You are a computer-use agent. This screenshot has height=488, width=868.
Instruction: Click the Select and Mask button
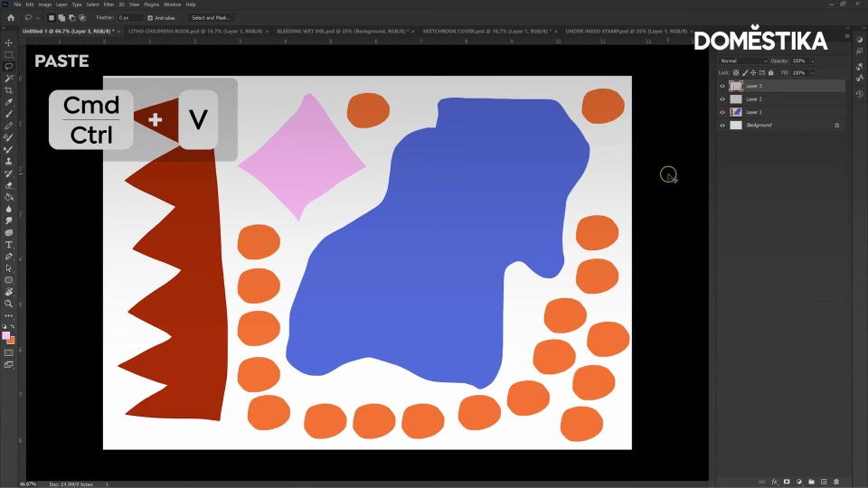pos(211,17)
